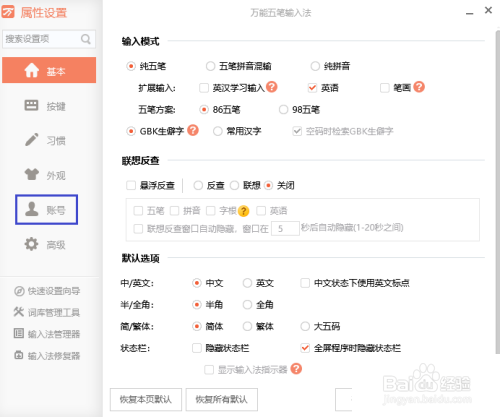Switch to the 外观 tab

click(46, 175)
